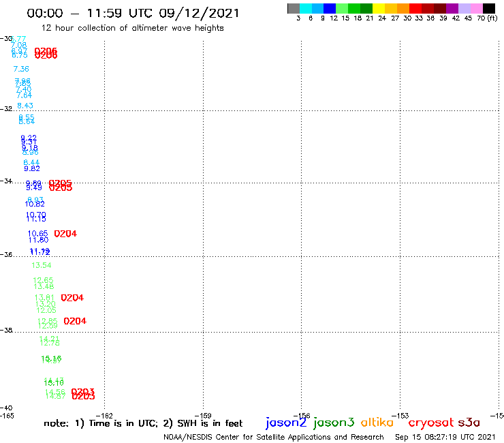This screenshot has width=504, height=443.
Task: Select the green reading 13.48
Action: [x=44, y=286]
